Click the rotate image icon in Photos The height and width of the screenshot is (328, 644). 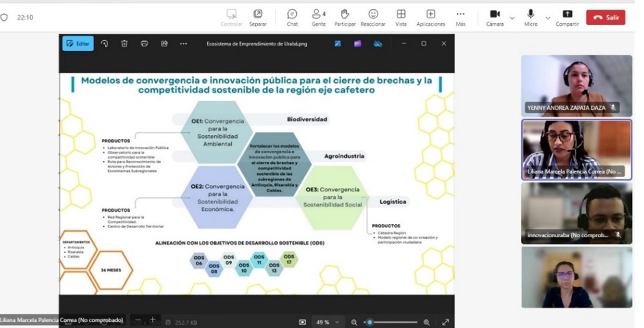pyautogui.click(x=105, y=44)
